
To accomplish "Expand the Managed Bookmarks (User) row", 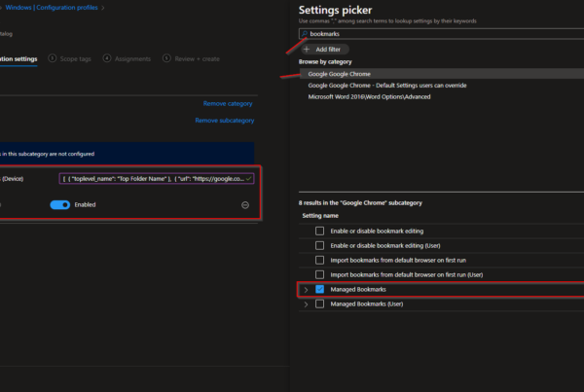I will (x=306, y=304).
